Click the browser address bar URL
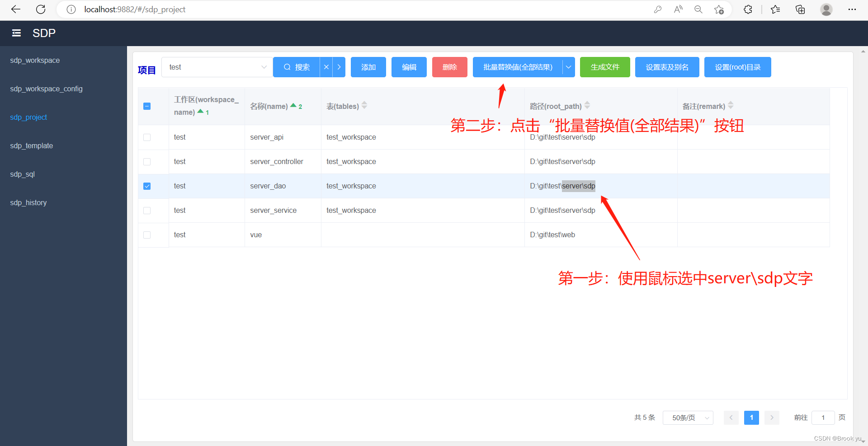 coord(135,9)
